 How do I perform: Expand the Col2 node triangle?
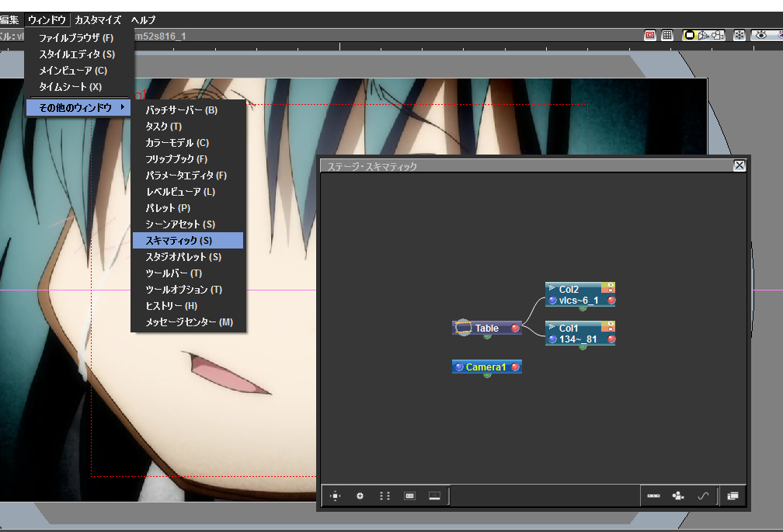pos(552,287)
